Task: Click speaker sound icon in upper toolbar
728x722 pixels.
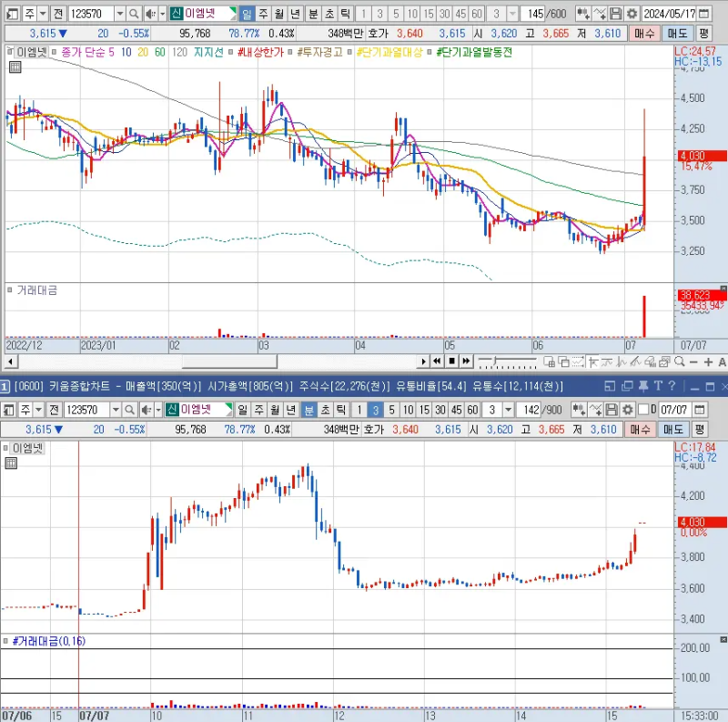Action: click(150, 14)
